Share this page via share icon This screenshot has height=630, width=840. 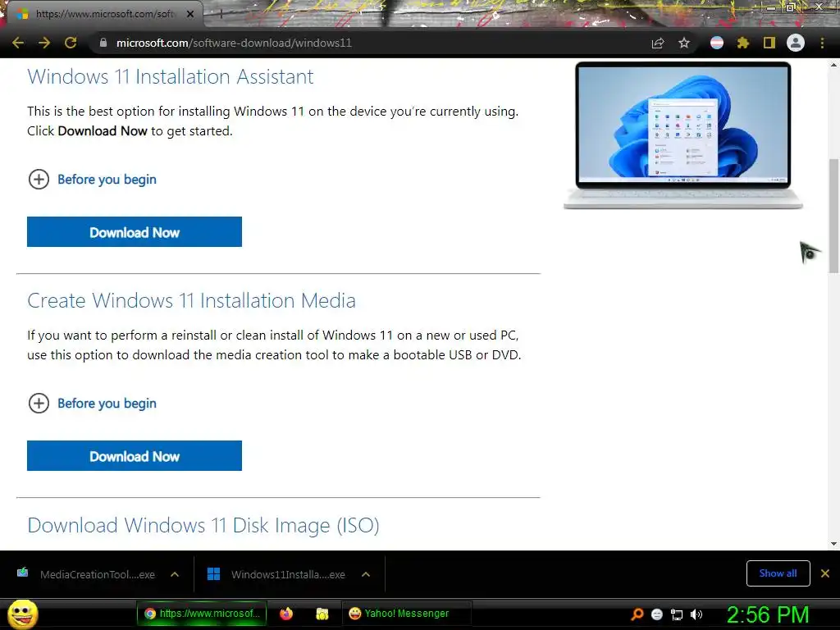click(x=658, y=43)
